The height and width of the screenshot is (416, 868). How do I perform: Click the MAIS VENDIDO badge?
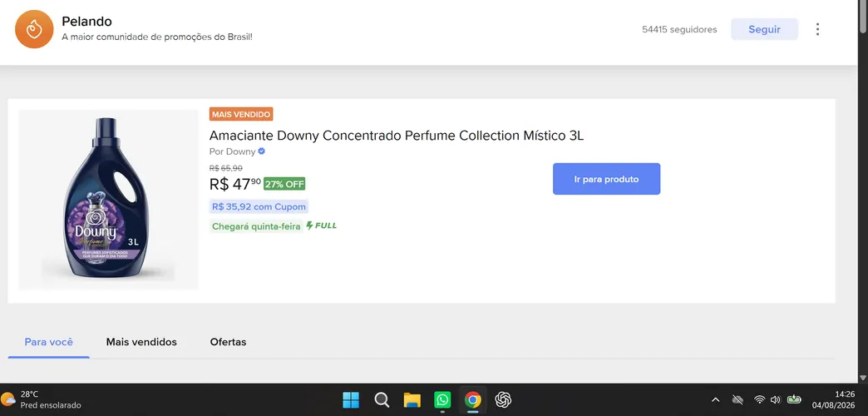tap(241, 114)
